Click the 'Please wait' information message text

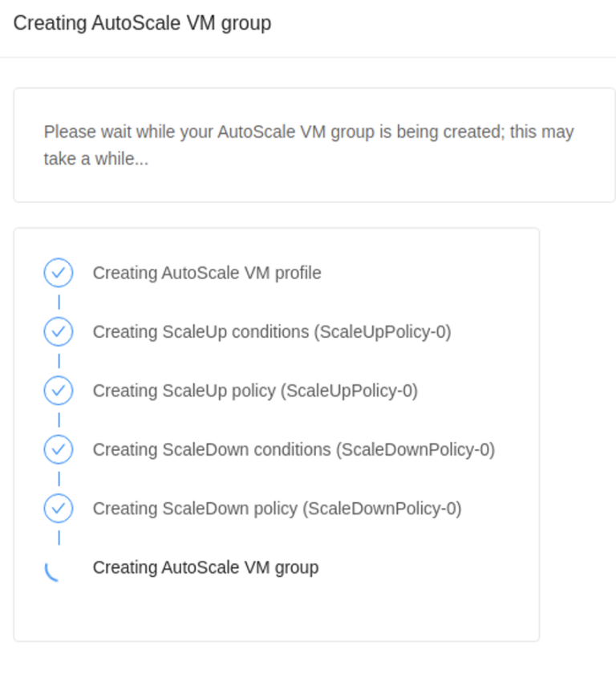click(308, 144)
